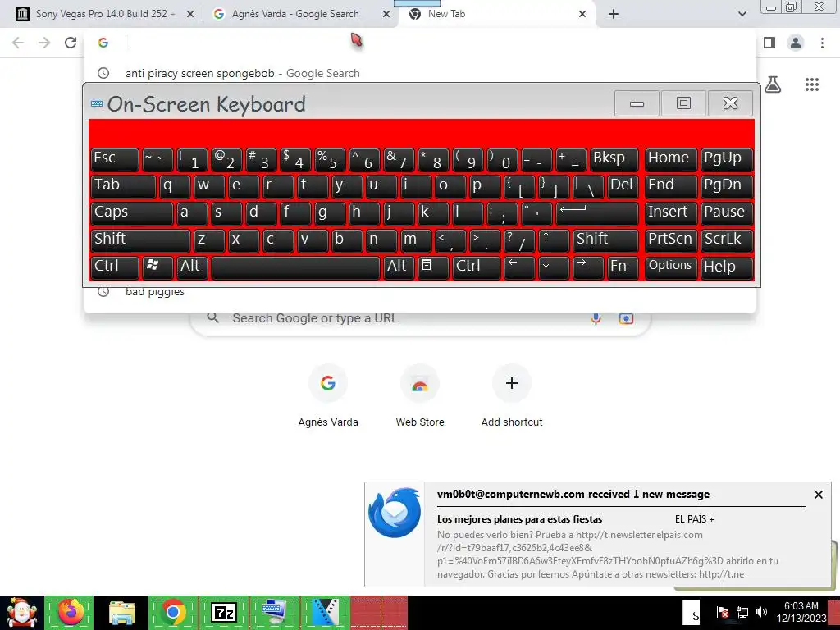Toggle the left Shift key
This screenshot has height=630, width=840.
140,241
